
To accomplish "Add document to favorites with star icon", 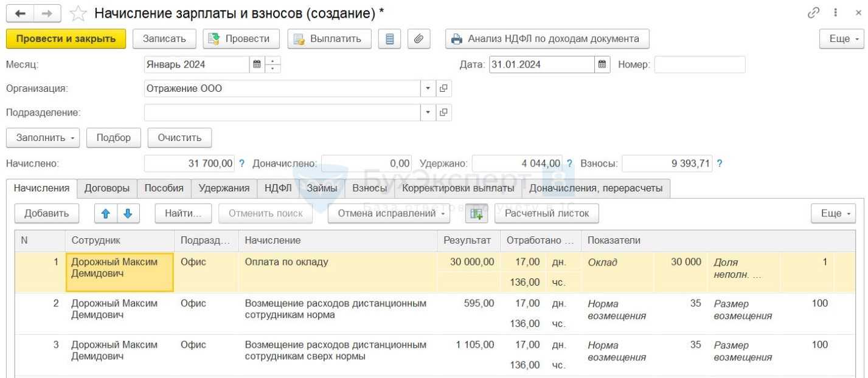I will point(78,13).
